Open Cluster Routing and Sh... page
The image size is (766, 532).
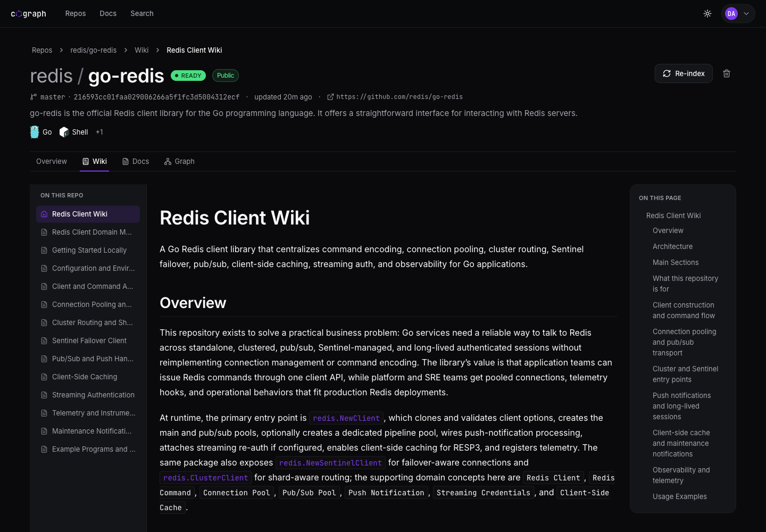click(88, 322)
